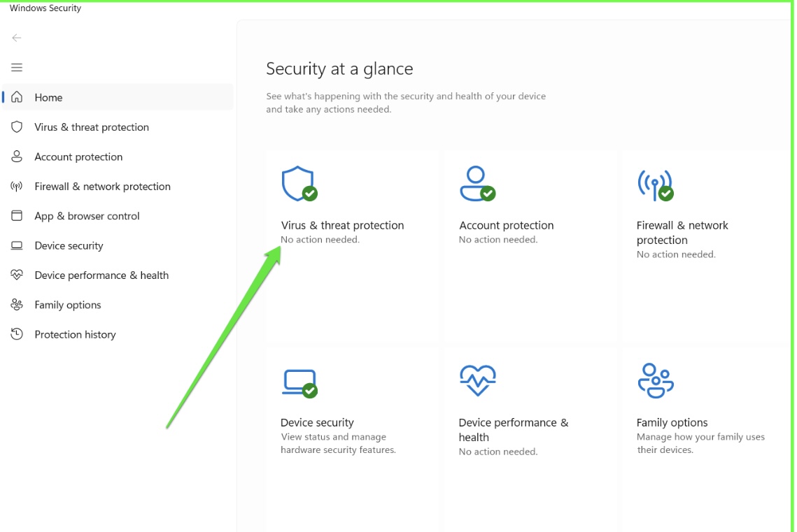The height and width of the screenshot is (532, 797).
Task: Open Protection history via the clock icon
Action: pyautogui.click(x=17, y=334)
